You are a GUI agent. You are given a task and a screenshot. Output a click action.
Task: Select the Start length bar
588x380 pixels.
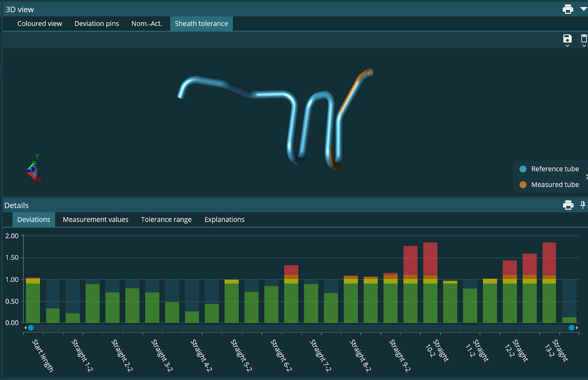33,300
